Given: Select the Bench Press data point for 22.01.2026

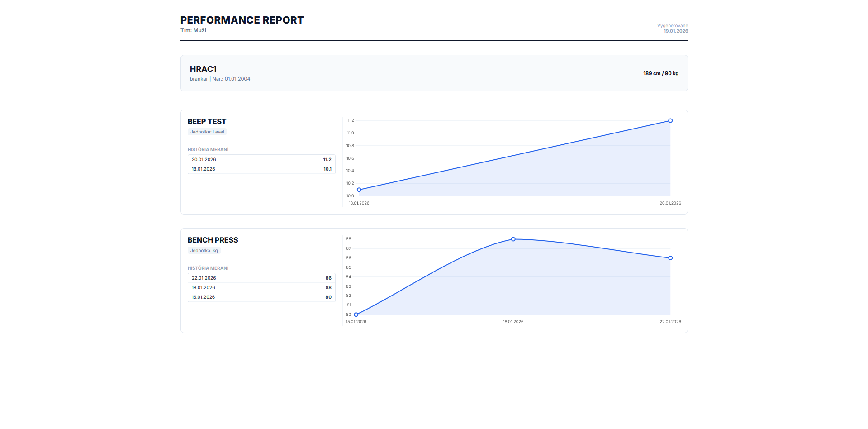Looking at the screenshot, I should tap(670, 258).
